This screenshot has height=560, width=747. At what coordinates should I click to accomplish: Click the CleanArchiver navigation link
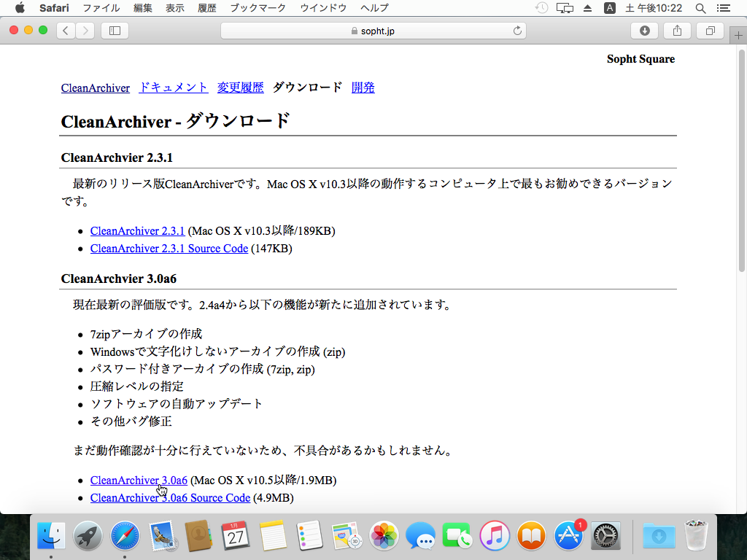(96, 88)
